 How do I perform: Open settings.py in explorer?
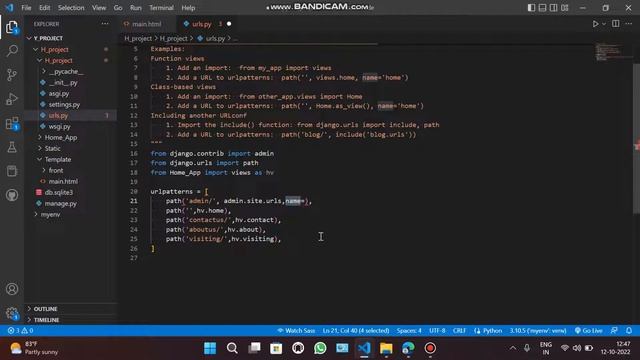[64, 104]
